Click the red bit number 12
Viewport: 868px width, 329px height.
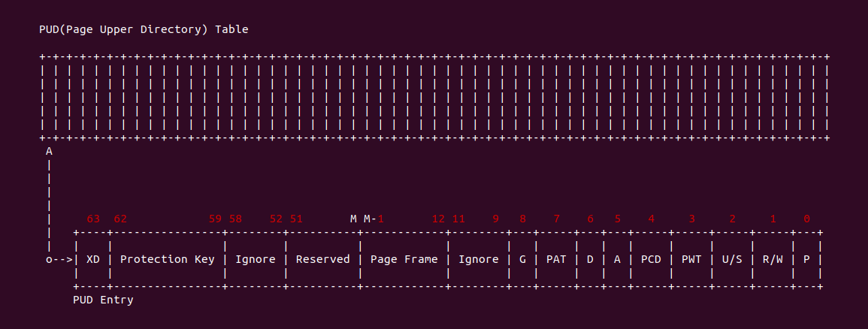coord(438,219)
